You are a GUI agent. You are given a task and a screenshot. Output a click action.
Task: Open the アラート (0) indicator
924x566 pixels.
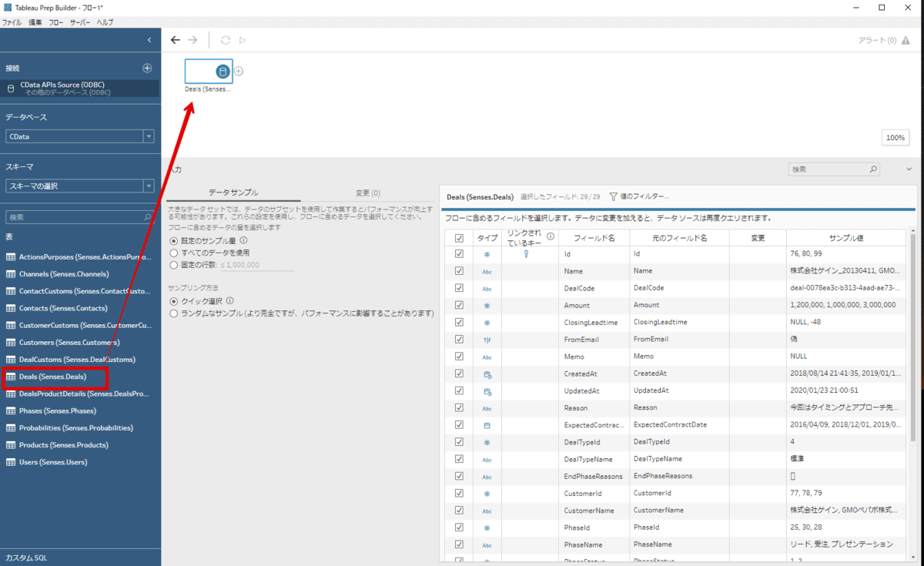[x=882, y=40]
